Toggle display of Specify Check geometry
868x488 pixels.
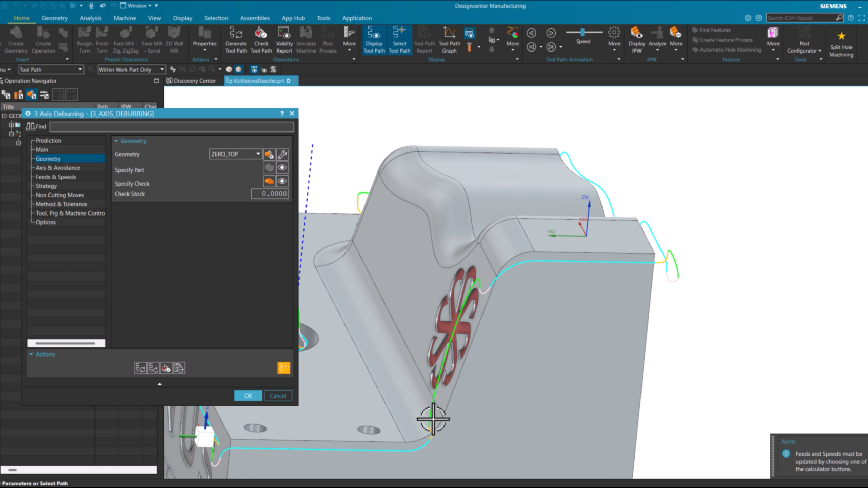coord(282,181)
